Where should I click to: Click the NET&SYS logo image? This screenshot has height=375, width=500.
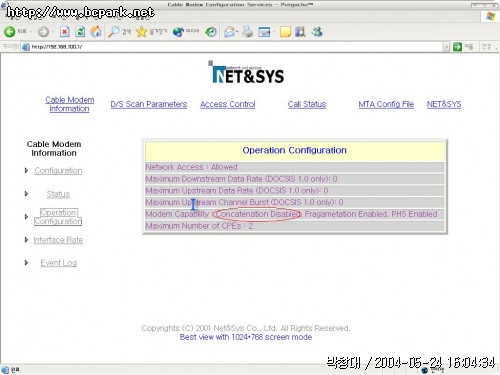pyautogui.click(x=247, y=72)
